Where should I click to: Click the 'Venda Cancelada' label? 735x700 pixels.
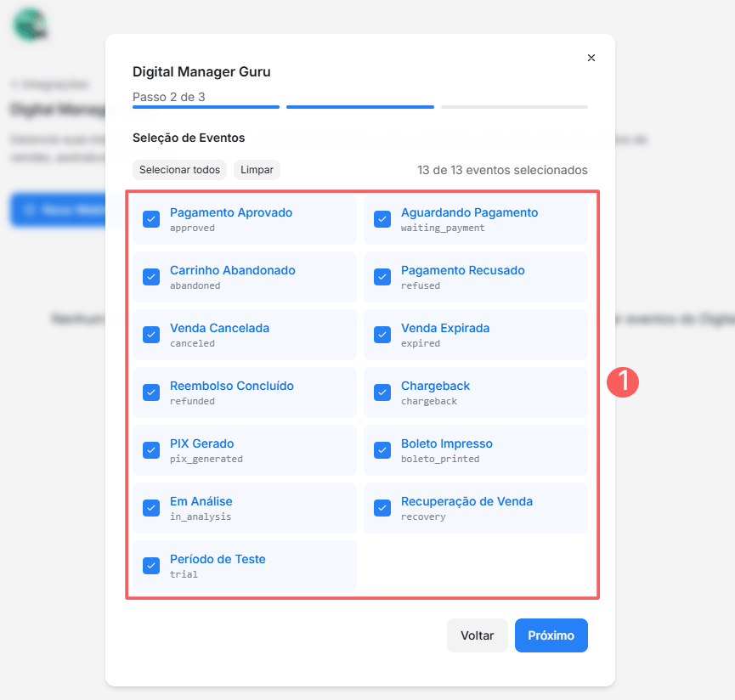(x=219, y=328)
